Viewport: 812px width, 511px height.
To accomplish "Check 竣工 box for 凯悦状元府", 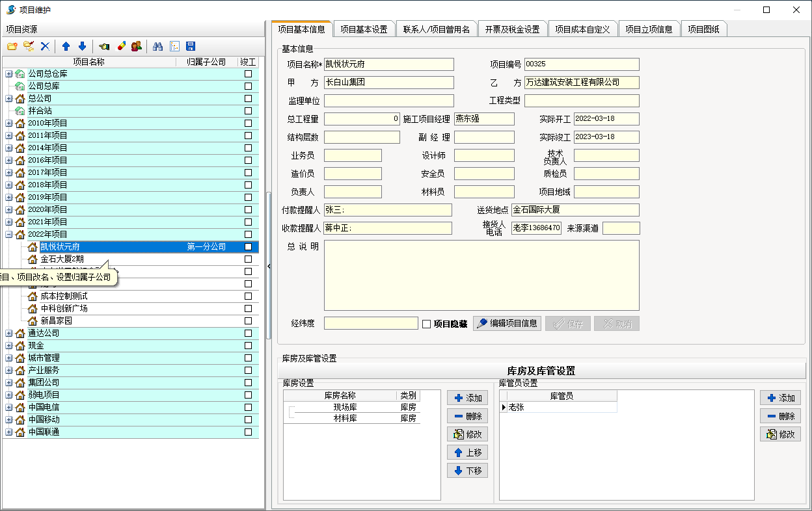I will point(248,247).
